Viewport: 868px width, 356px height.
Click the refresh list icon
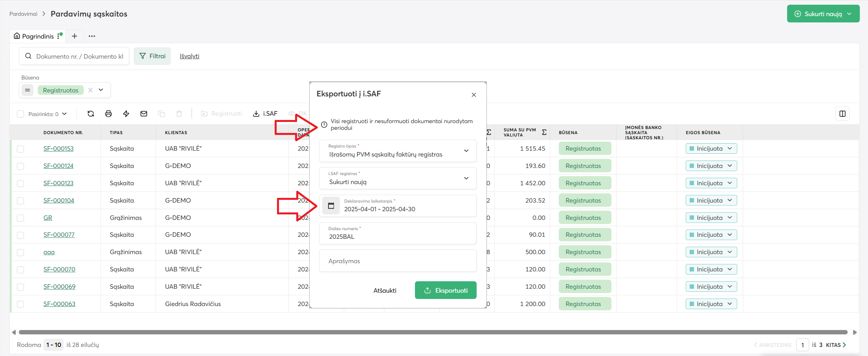pos(91,114)
